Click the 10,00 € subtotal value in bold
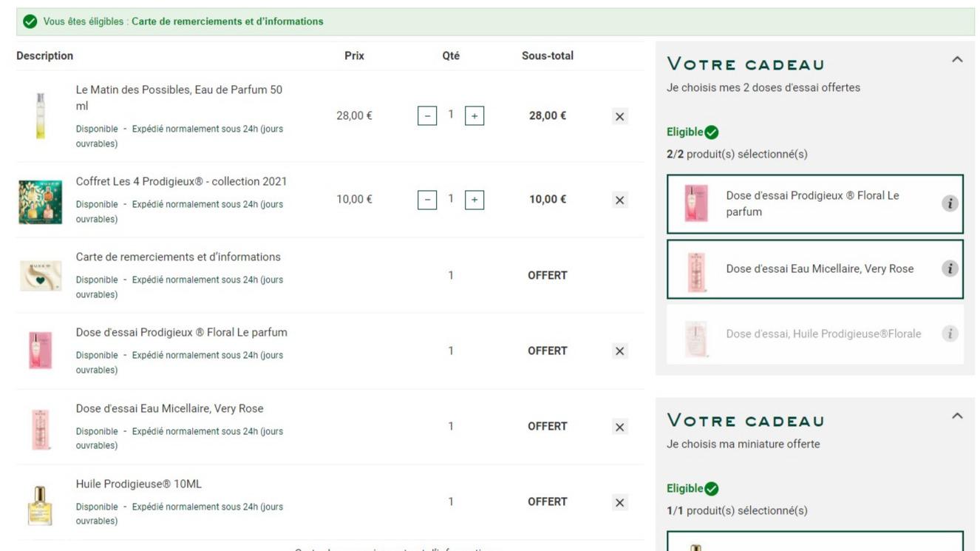Image resolution: width=980 pixels, height=551 pixels. [x=548, y=200]
